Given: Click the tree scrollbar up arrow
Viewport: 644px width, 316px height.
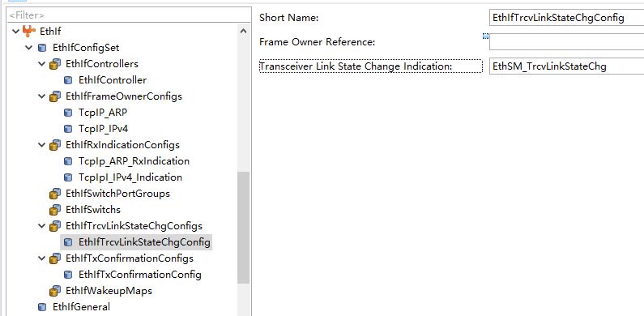Looking at the screenshot, I should pos(243,31).
